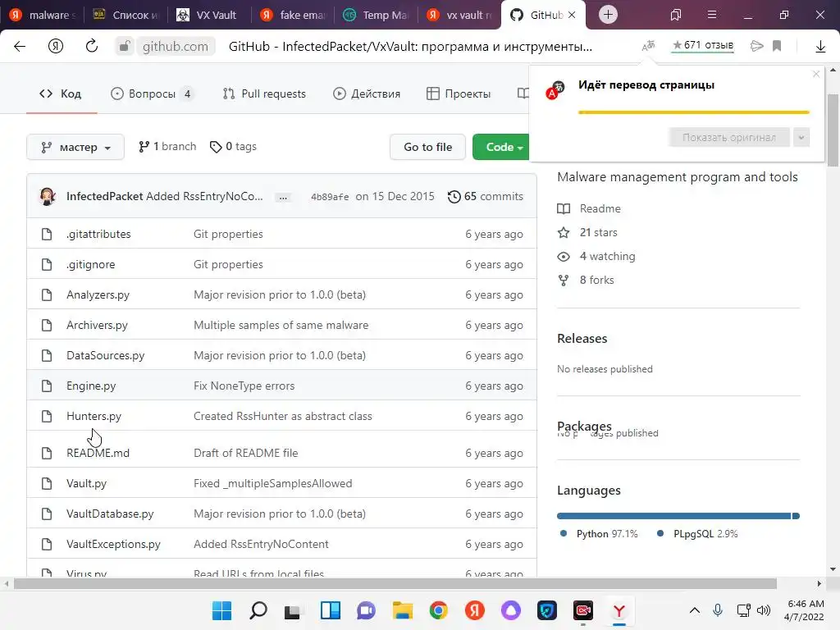Image resolution: width=840 pixels, height=630 pixels.
Task: Open Chrome from the taskbar
Action: (x=438, y=610)
